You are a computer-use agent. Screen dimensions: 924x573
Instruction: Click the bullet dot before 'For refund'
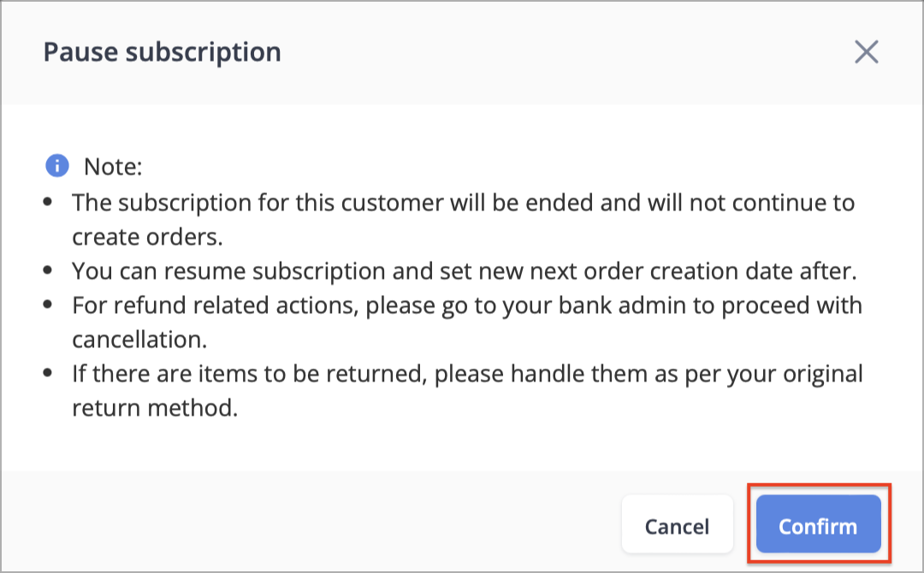point(48,305)
